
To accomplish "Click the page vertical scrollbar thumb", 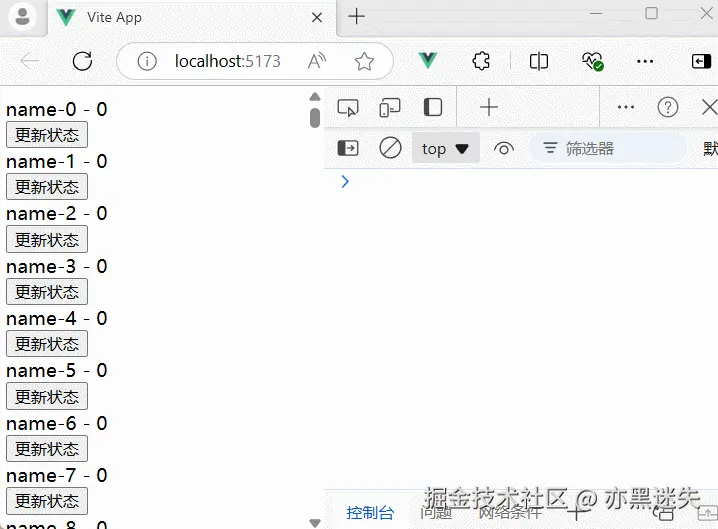I will (315, 118).
